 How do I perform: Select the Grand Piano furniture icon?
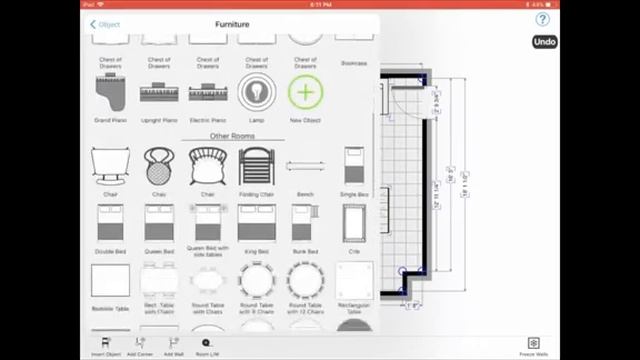[110, 92]
